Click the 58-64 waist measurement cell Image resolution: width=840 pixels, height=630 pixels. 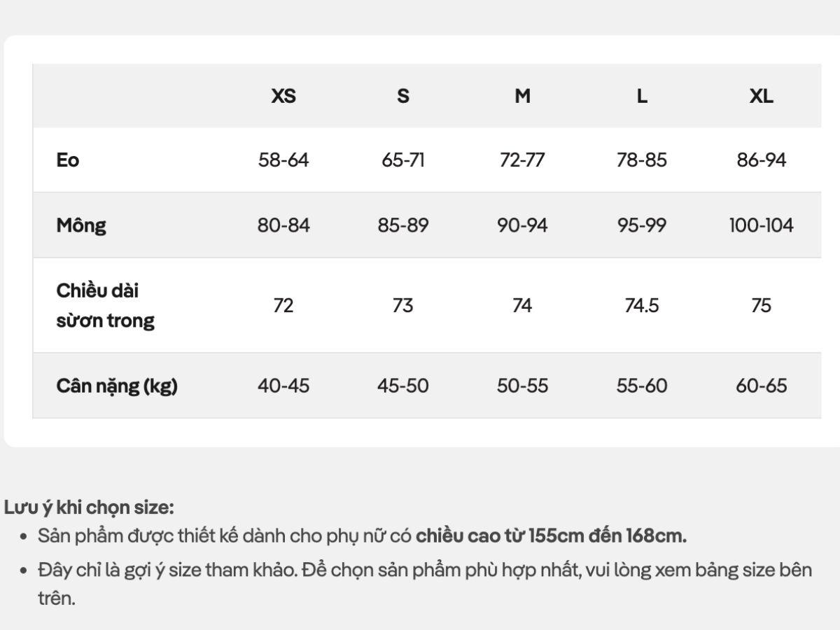coord(283,160)
